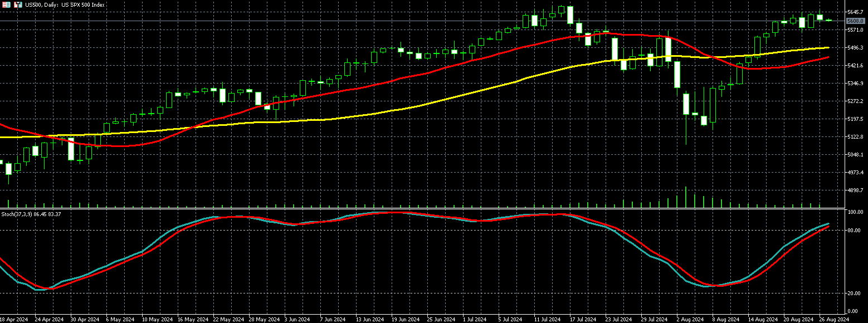Click the 5197.5 price scale label
Viewport: 868px width, 323px height.
[x=855, y=119]
